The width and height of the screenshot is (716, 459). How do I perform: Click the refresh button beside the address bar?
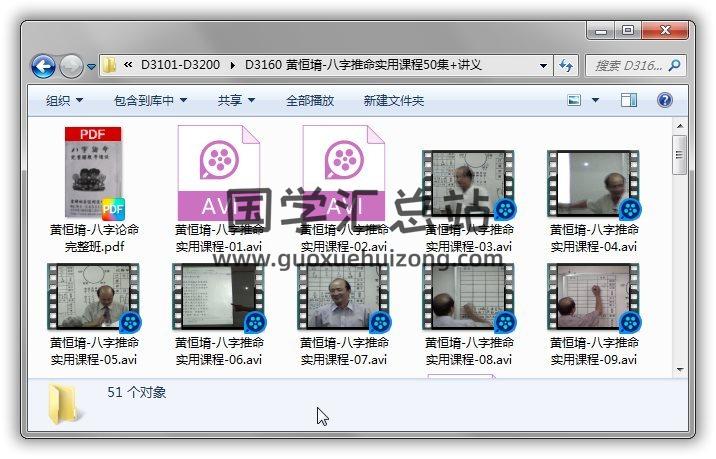(566, 66)
